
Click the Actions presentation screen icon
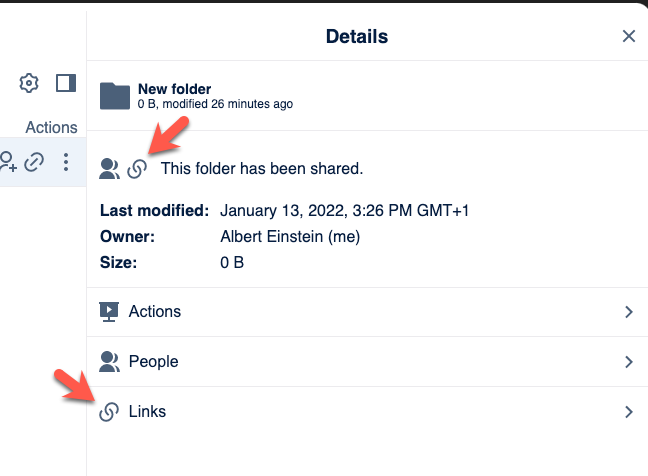tap(109, 312)
